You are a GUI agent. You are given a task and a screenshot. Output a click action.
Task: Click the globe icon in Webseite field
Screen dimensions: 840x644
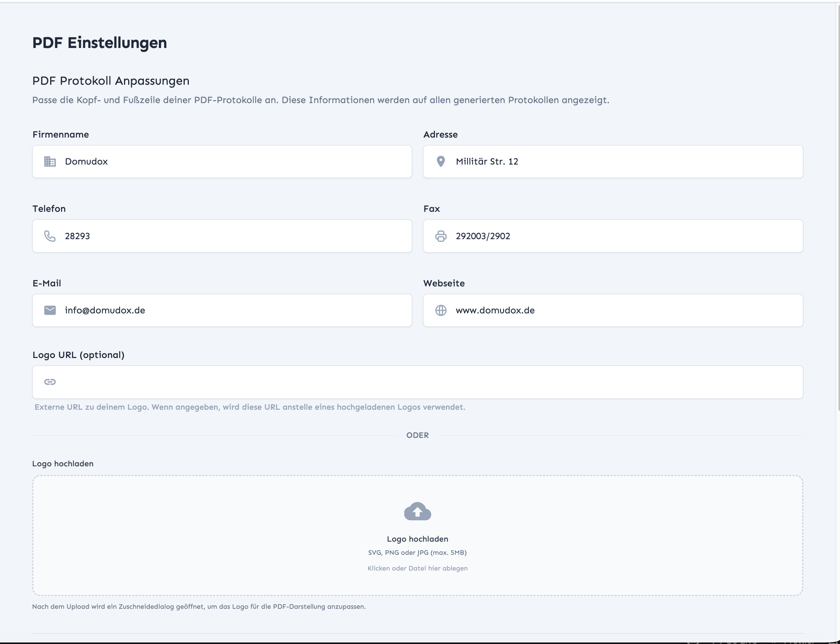pos(441,310)
